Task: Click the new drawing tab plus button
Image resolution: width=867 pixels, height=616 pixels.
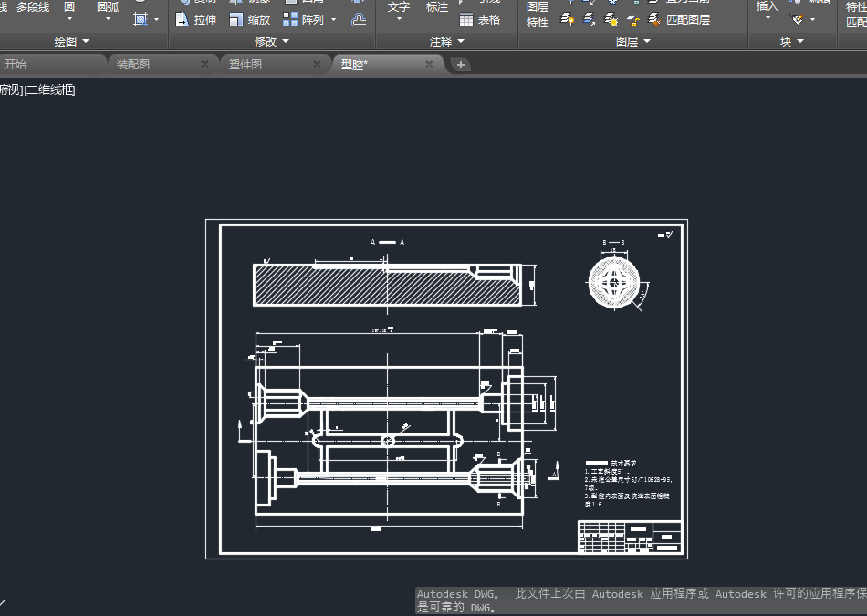Action: pyautogui.click(x=461, y=65)
